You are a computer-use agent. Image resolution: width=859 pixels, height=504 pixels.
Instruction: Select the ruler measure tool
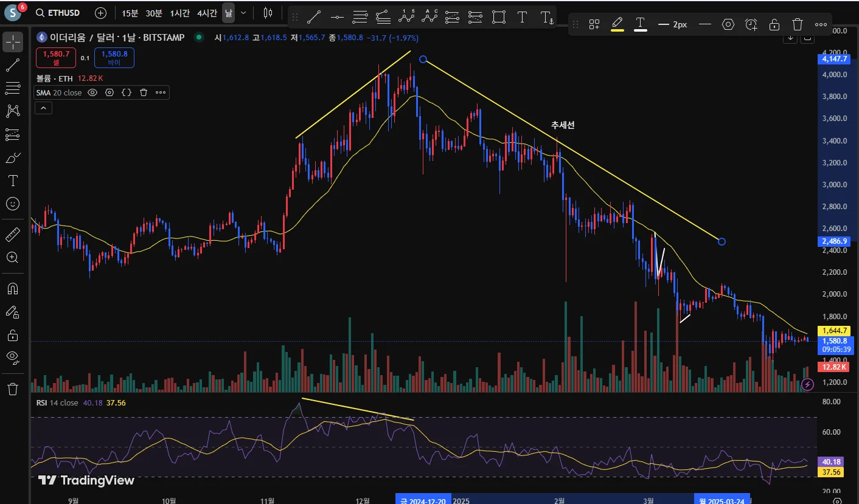13,234
